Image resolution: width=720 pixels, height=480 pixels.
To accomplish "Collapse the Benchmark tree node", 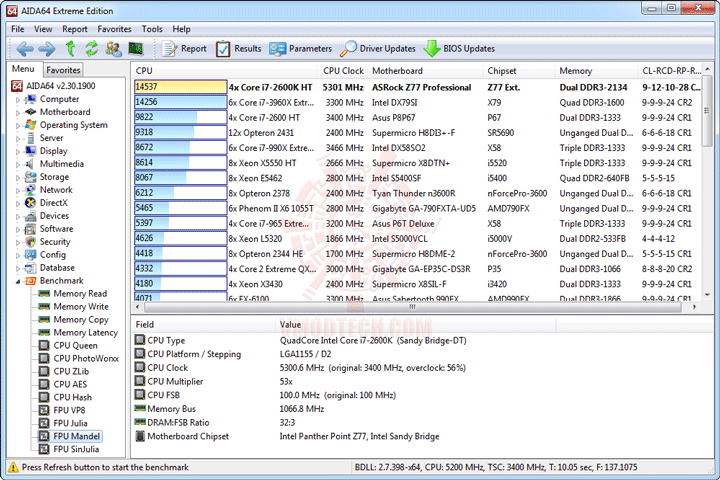I will point(18,281).
